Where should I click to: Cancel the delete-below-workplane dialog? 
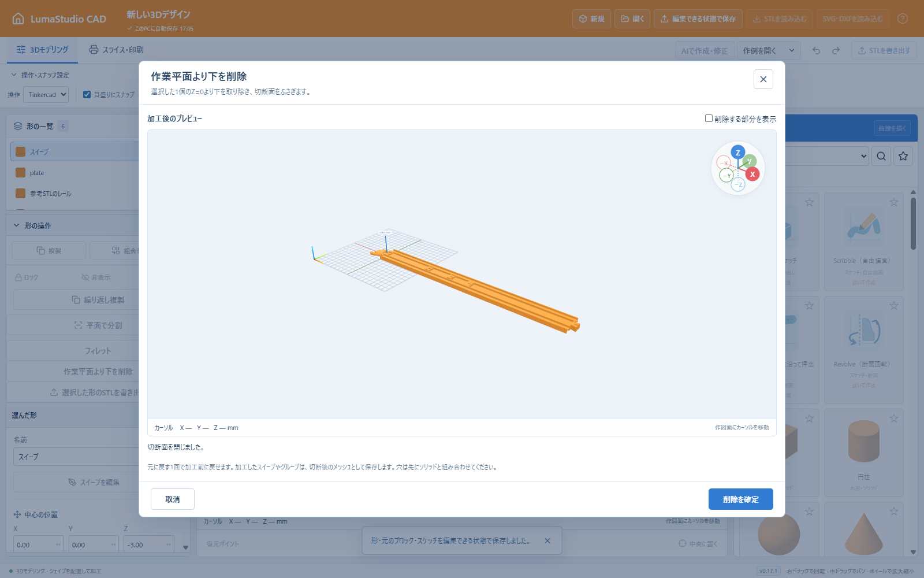click(x=173, y=499)
